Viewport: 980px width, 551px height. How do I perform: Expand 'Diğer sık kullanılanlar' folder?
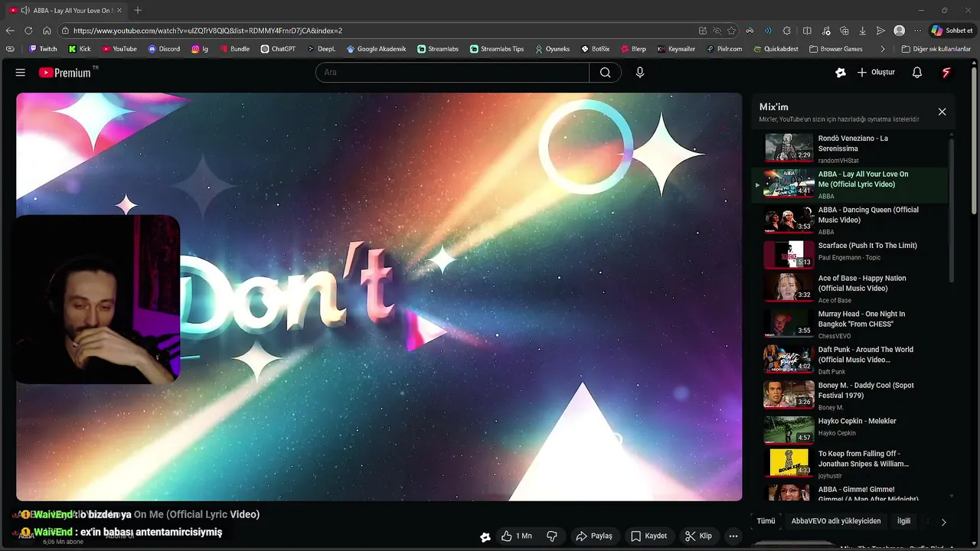936,49
